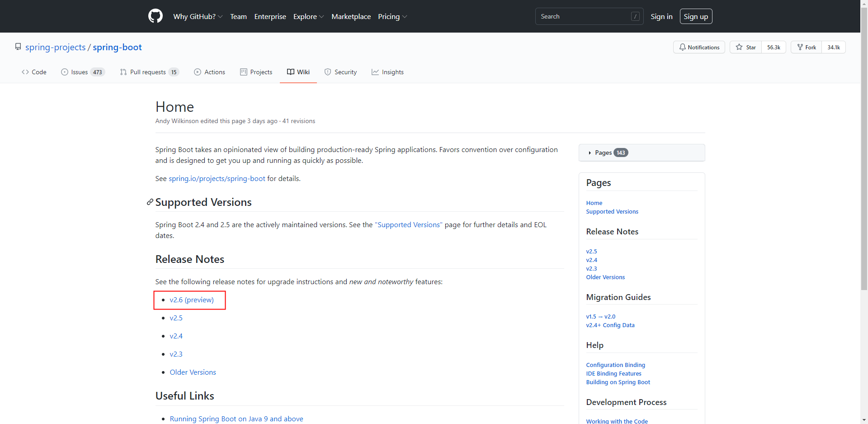Open Older Versions in main list
Viewport: 868px width, 424px height.
coord(193,372)
